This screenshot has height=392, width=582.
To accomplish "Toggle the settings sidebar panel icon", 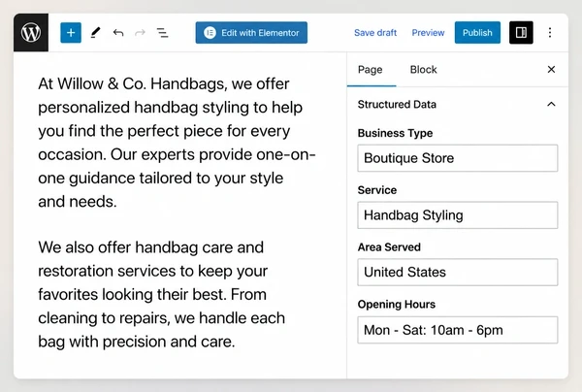I will pos(521,33).
